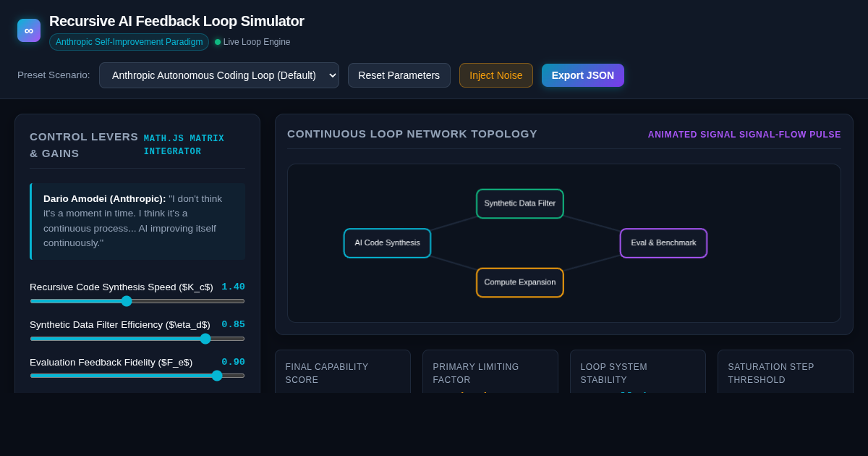Image resolution: width=868 pixels, height=456 pixels.
Task: Click the Reset Parameters button
Action: 399,75
